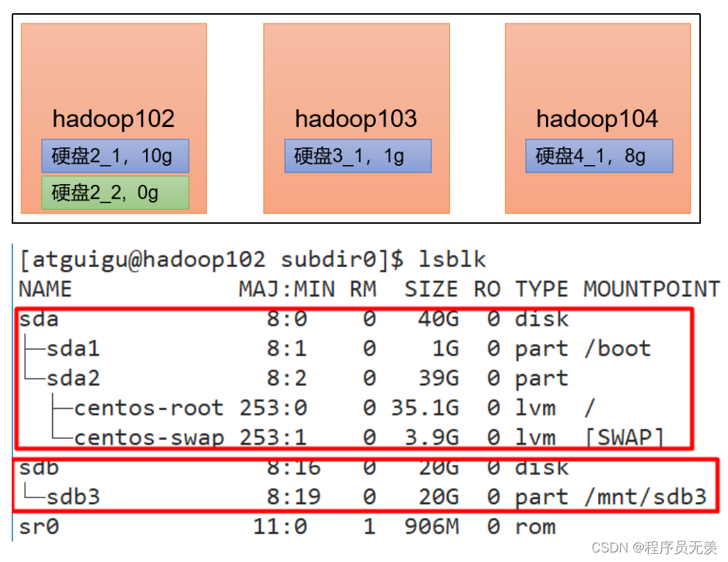Expand the sda disk entry
Screen dimensions: 728x562
[x=40, y=319]
